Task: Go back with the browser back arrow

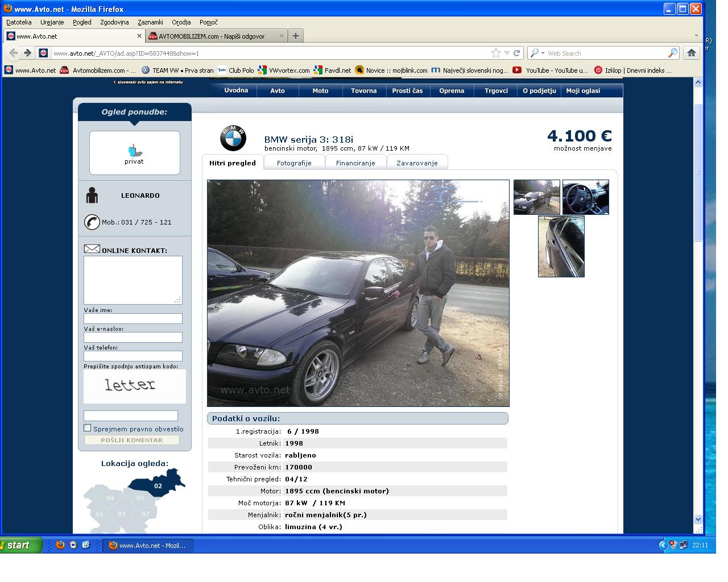Action: pos(14,53)
